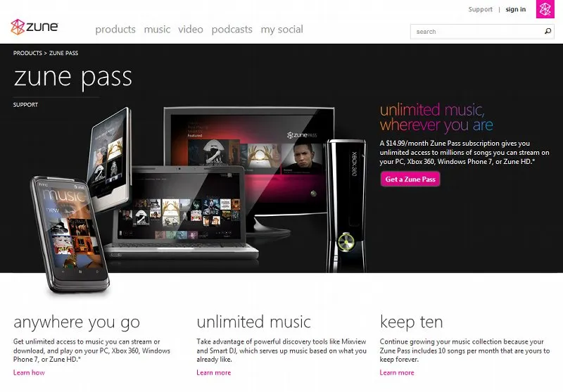This screenshot has height=392, width=563.
Task: Open the products menu
Action: tap(115, 30)
